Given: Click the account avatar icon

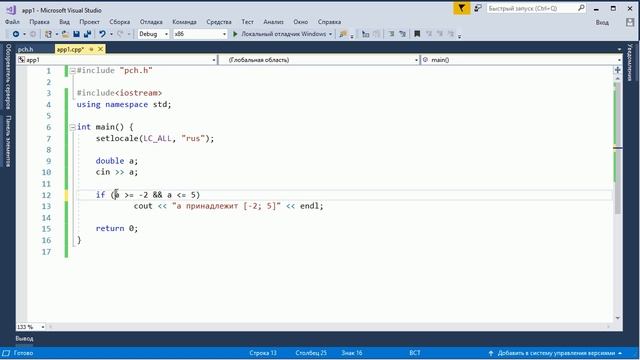Looking at the screenshot, I should [630, 22].
